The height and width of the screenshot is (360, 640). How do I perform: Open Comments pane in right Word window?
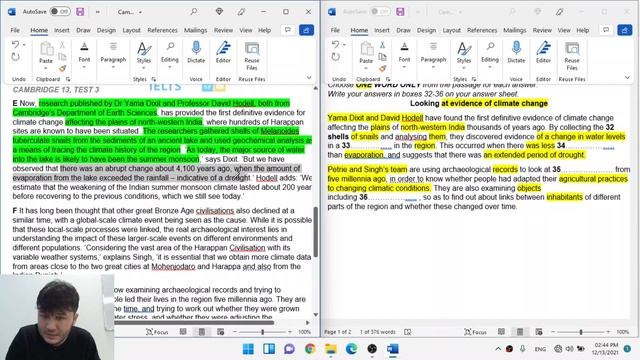[606, 30]
